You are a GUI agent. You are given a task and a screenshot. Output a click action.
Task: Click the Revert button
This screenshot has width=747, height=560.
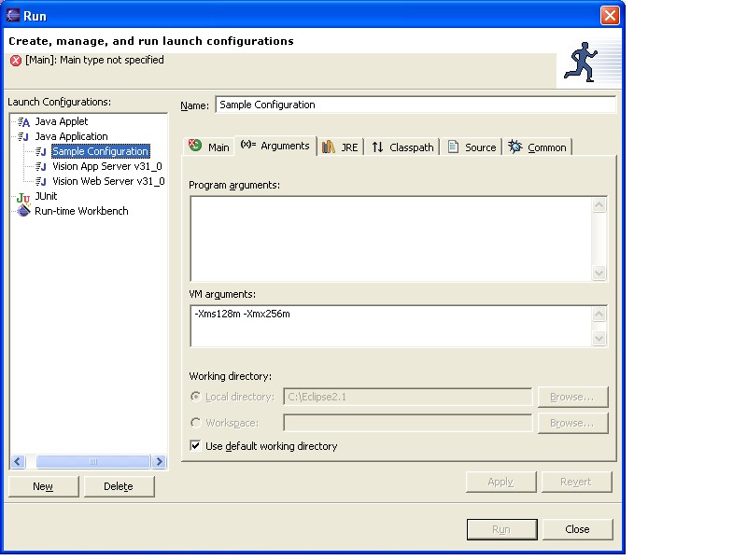tap(577, 482)
